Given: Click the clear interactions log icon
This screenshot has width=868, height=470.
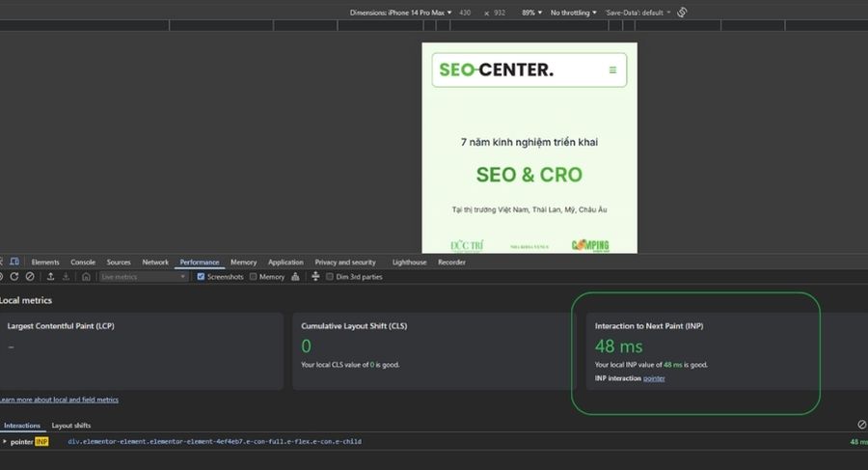Looking at the screenshot, I should click(862, 425).
